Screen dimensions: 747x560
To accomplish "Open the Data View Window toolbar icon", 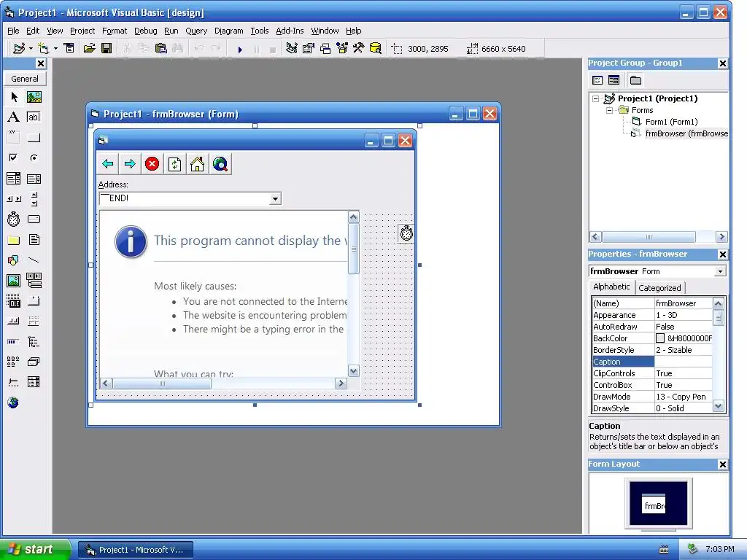I will 376,48.
